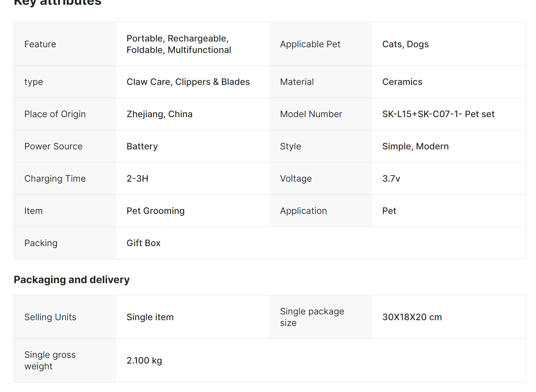Click the Power Source label
Screen dimensions: 536x392
tap(53, 146)
